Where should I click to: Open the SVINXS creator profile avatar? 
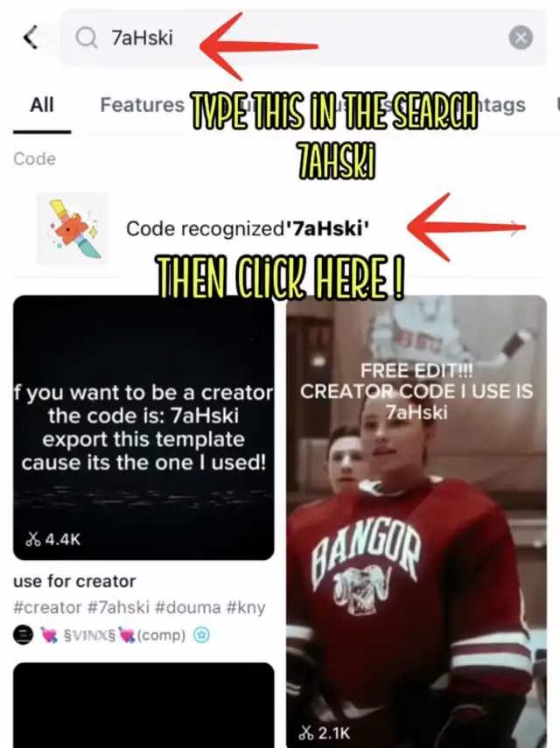[x=23, y=635]
